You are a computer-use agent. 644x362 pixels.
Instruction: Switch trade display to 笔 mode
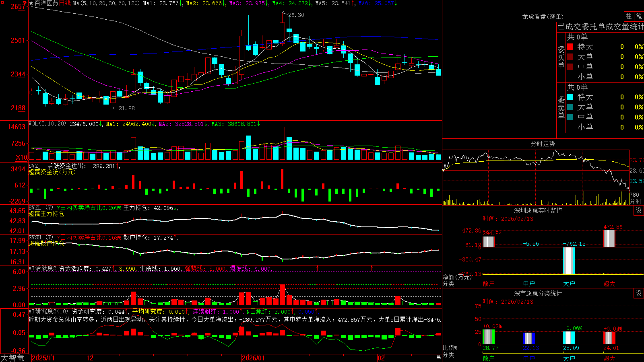click(639, 16)
